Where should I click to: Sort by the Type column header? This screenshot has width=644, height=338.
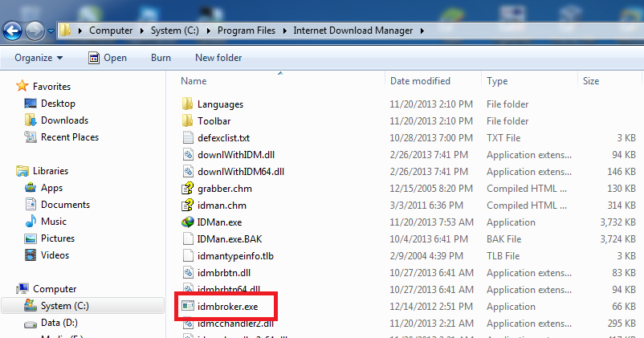497,81
